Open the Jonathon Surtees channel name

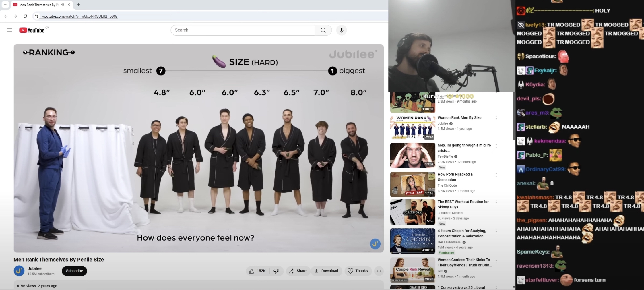450,213
